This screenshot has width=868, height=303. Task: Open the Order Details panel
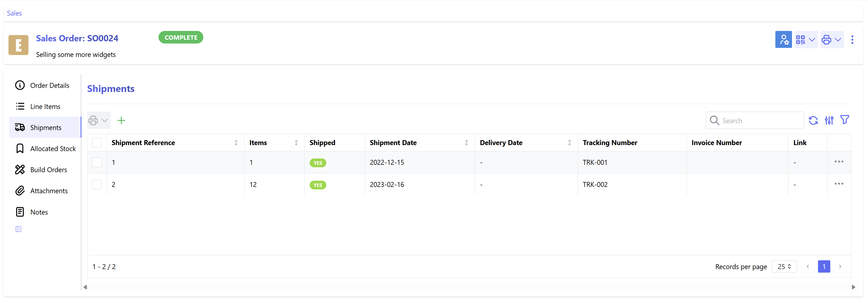(49, 85)
